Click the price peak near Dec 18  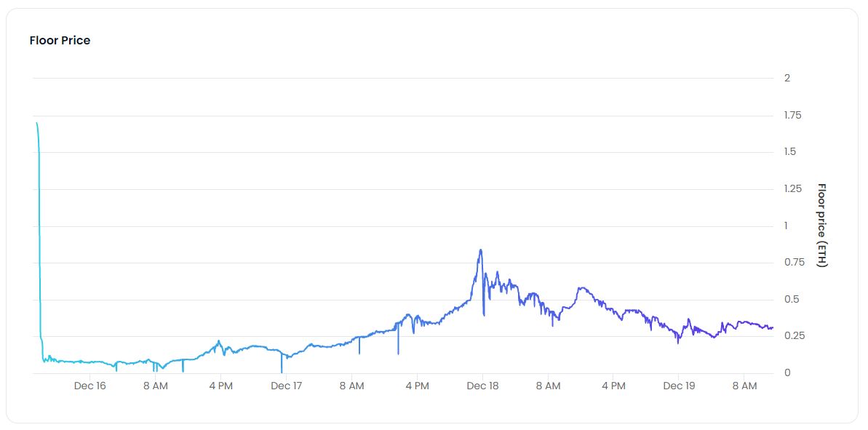480,250
